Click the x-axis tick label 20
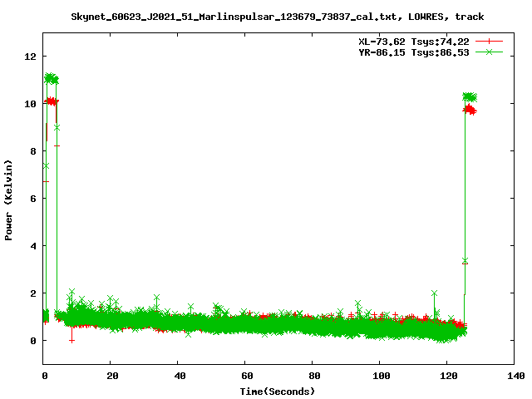 coord(112,376)
